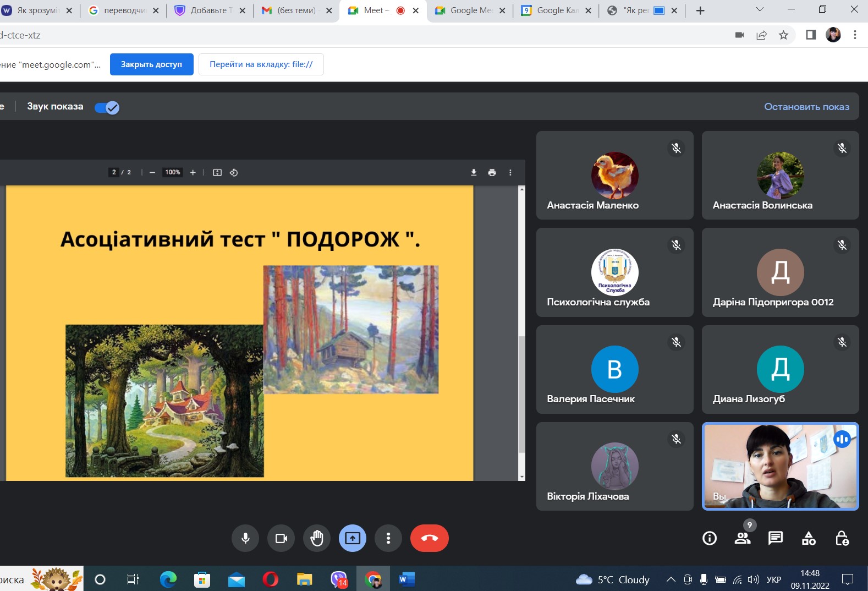Open host controls lock icon
The height and width of the screenshot is (591, 868).
(842, 538)
